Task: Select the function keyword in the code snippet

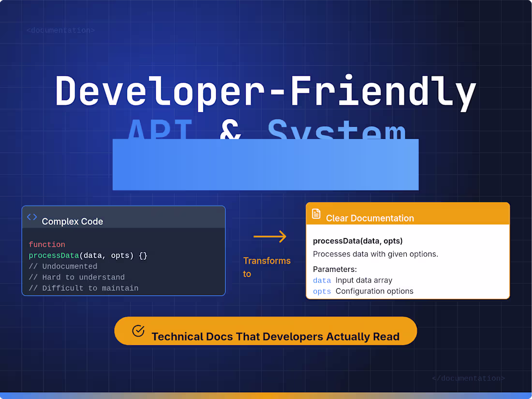Action: point(47,244)
